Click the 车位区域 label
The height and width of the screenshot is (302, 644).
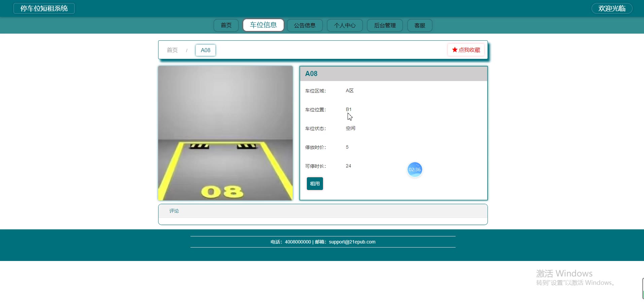(316, 91)
